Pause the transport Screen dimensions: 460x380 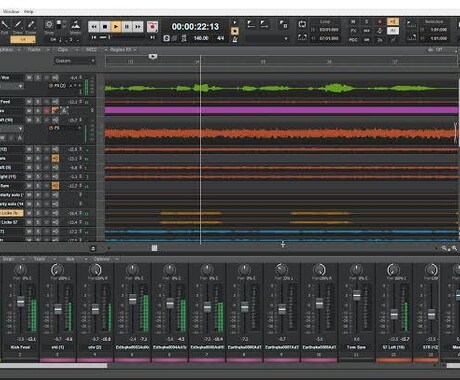pyautogui.click(x=127, y=26)
